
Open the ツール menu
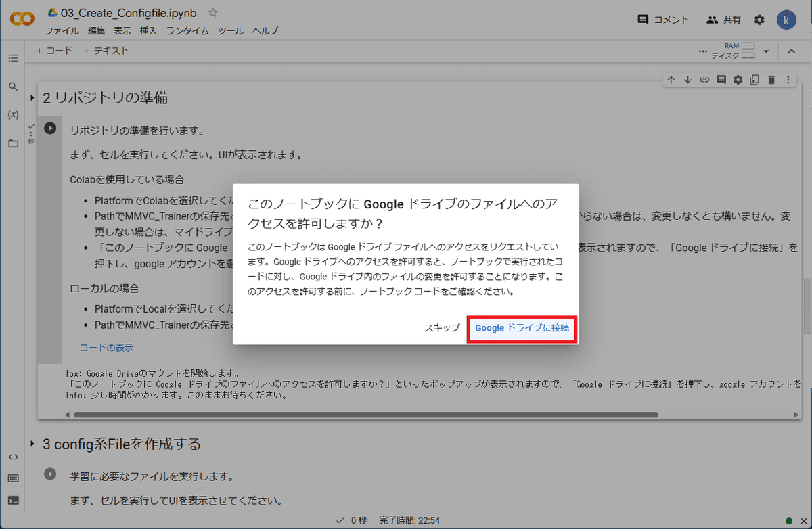tap(231, 31)
